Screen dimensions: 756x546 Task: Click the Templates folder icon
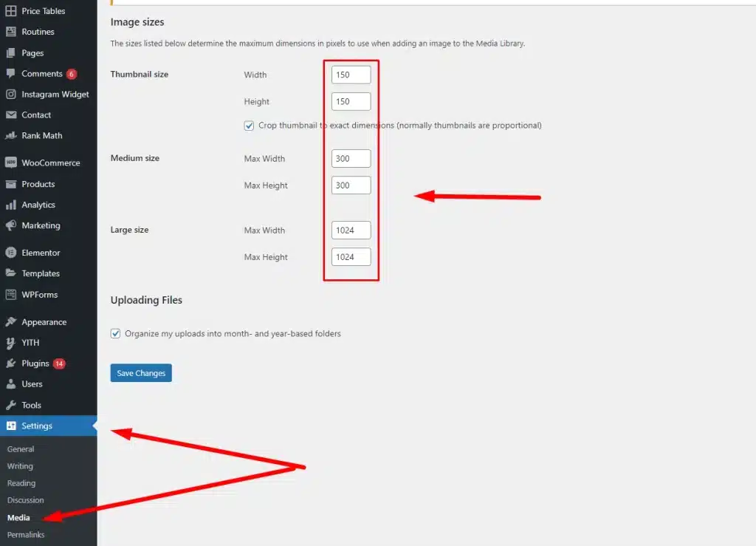pyautogui.click(x=10, y=273)
